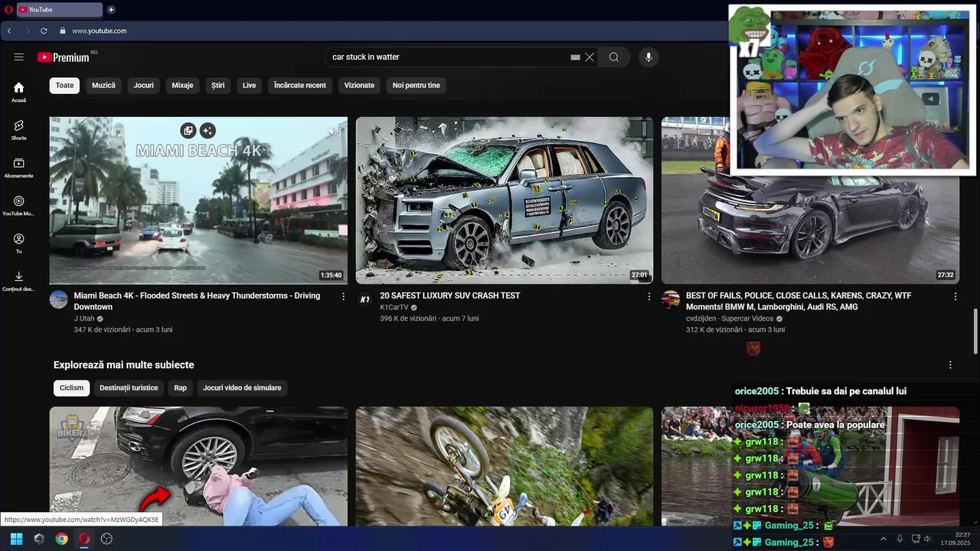
Task: Select the Vizionate filter chip
Action: 359,85
